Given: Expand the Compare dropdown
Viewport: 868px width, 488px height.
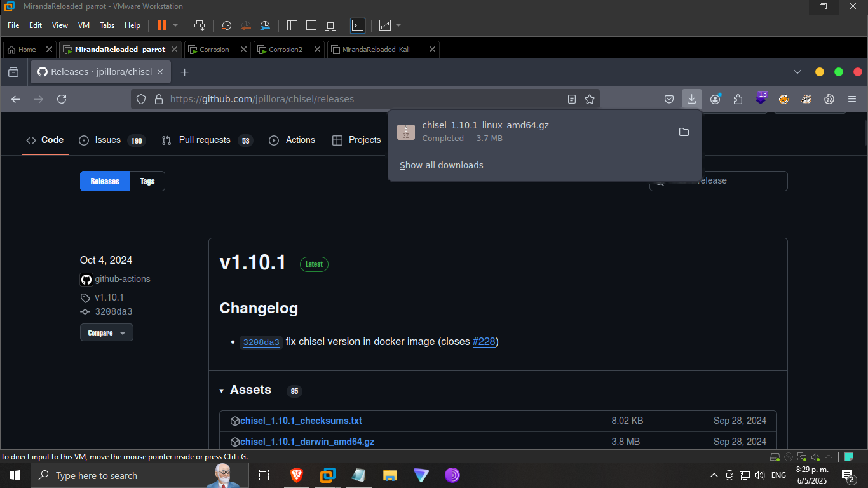Looking at the screenshot, I should pos(106,333).
